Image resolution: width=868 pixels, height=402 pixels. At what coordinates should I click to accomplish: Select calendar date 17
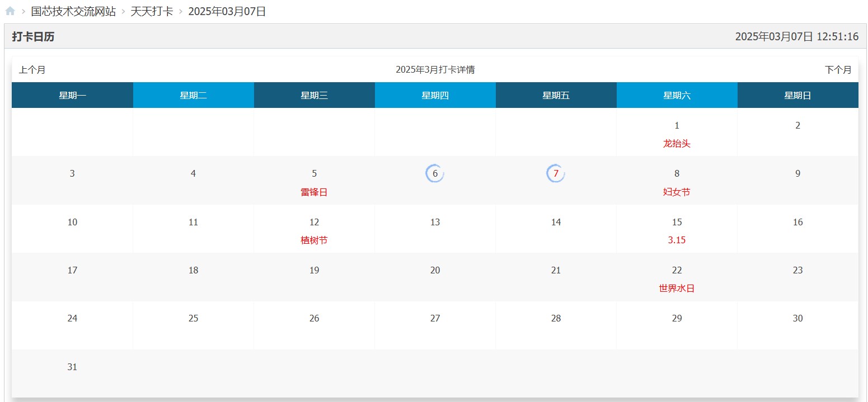click(x=72, y=270)
